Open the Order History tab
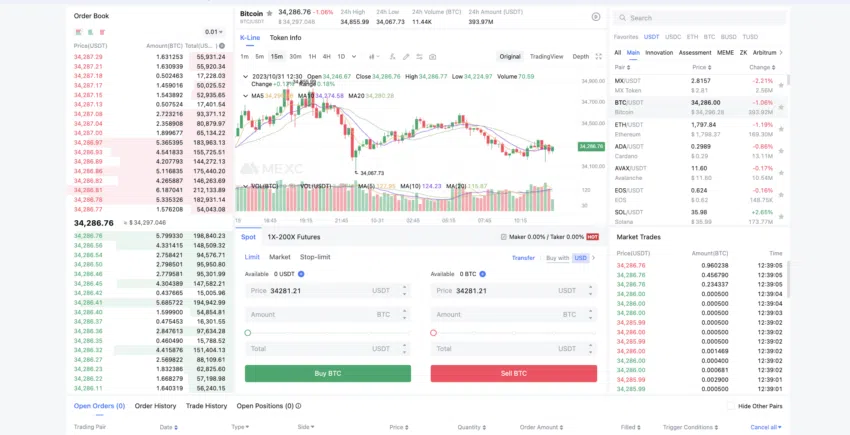 coord(156,406)
